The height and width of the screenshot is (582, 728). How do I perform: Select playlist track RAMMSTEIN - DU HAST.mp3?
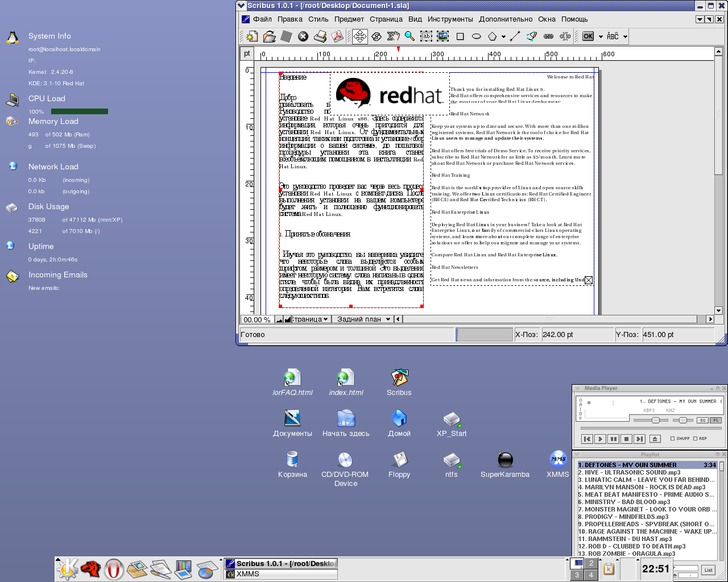647,539
